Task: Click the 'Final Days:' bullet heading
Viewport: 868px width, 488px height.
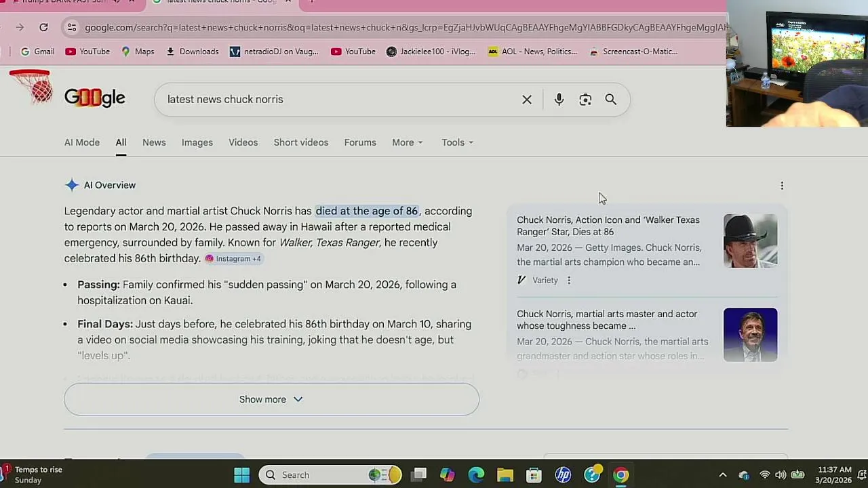Action: point(105,324)
